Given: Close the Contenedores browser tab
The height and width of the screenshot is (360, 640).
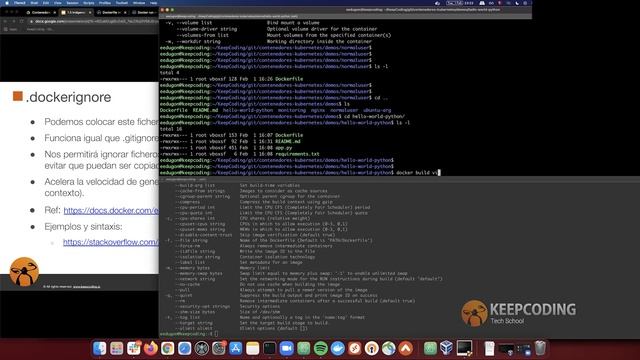Looking at the screenshot, I should (x=55, y=13).
